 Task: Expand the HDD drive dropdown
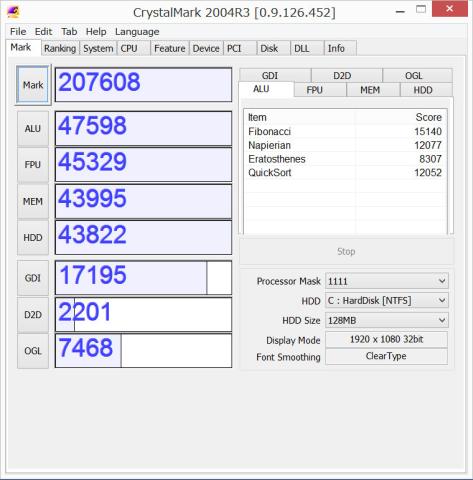click(387, 301)
